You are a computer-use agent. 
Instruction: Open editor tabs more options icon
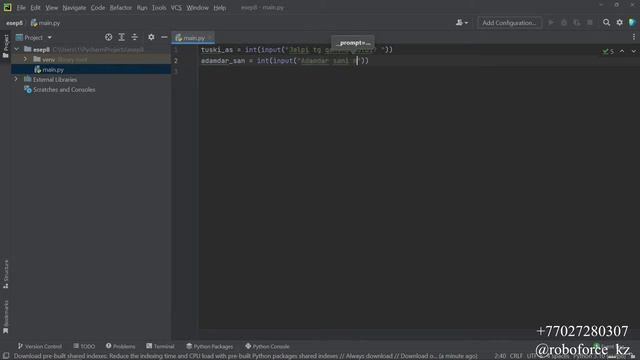tap(633, 37)
